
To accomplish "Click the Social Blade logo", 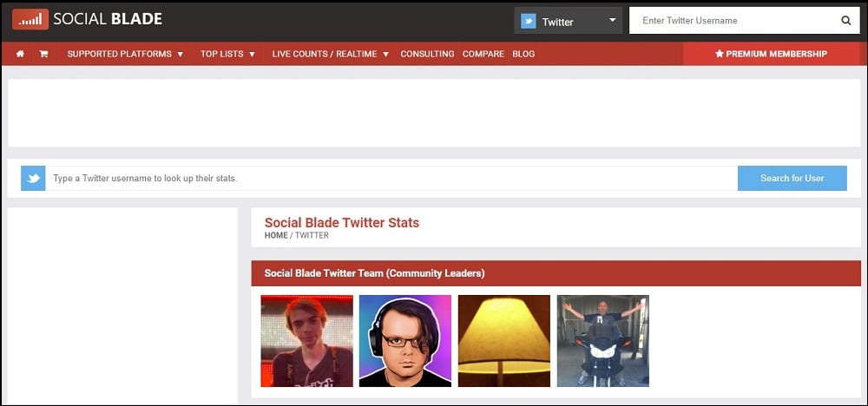I will pos(88,19).
